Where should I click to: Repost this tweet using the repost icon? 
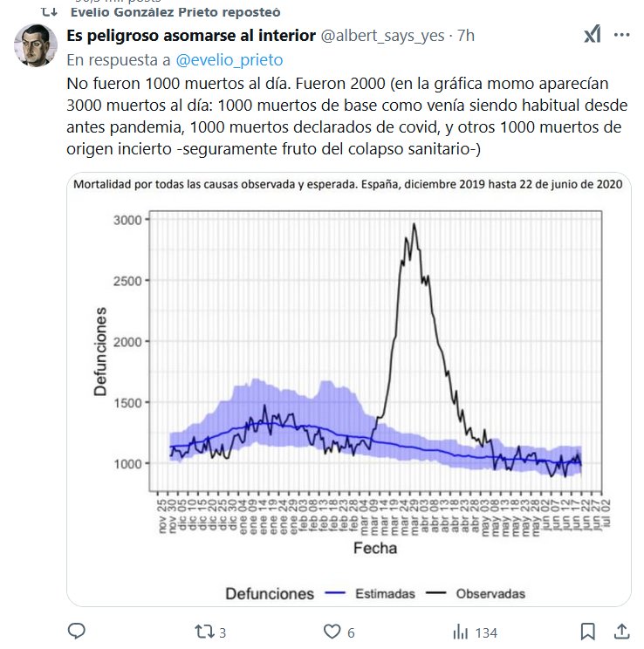point(202,631)
